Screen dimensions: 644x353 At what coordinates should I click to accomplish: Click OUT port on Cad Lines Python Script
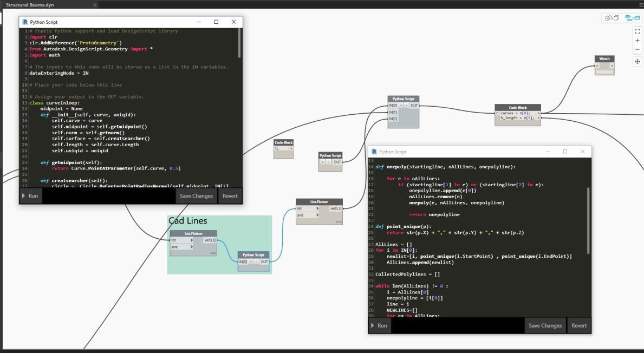264,262
